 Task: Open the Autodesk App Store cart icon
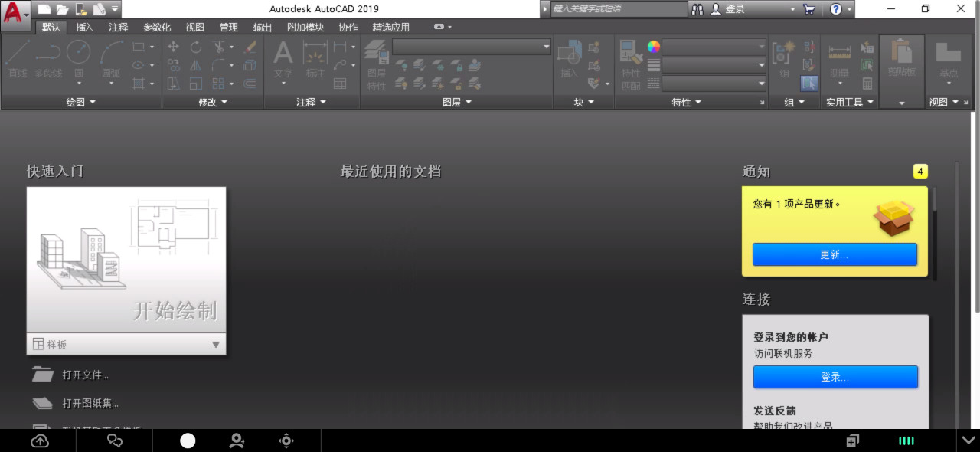[809, 9]
